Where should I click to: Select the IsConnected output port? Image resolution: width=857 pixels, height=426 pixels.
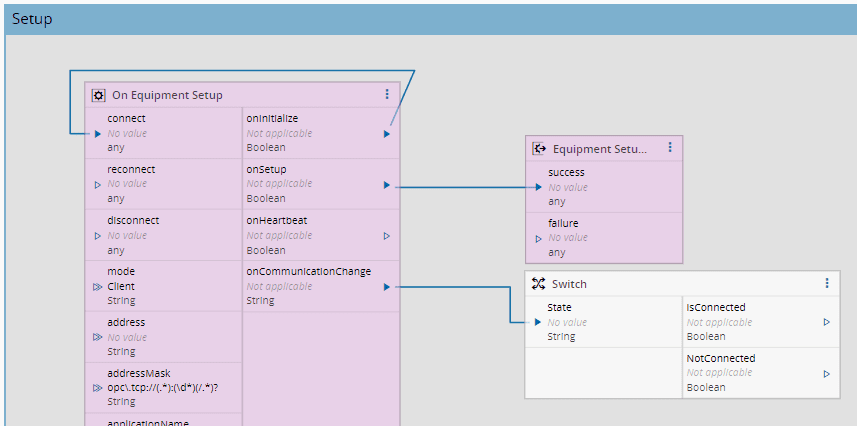827,322
